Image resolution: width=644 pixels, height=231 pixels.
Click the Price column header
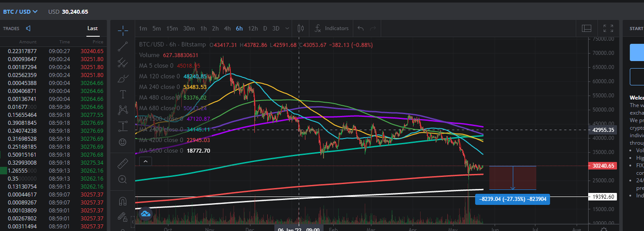(98, 41)
